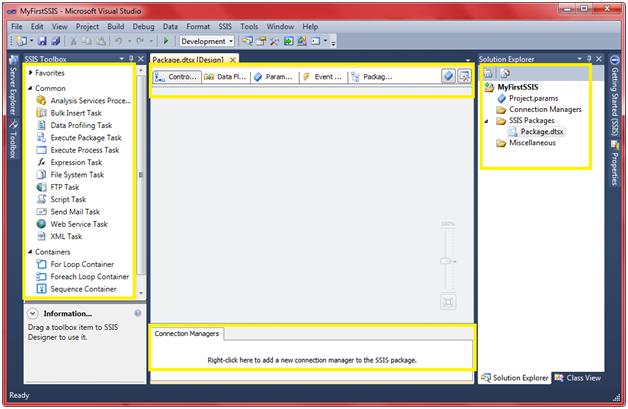Start debugging with the green play icon
The image size is (628, 409).
click(x=166, y=41)
